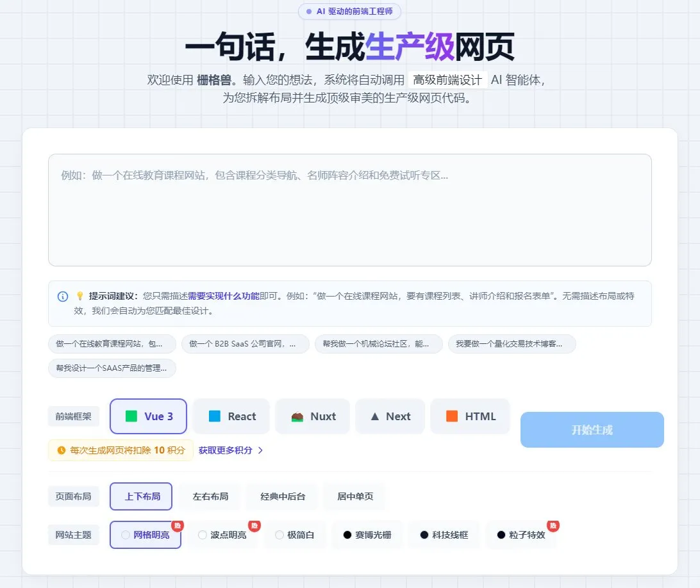The image size is (700, 588).
Task: Choose the Vue 3 framework option
Action: 148,416
